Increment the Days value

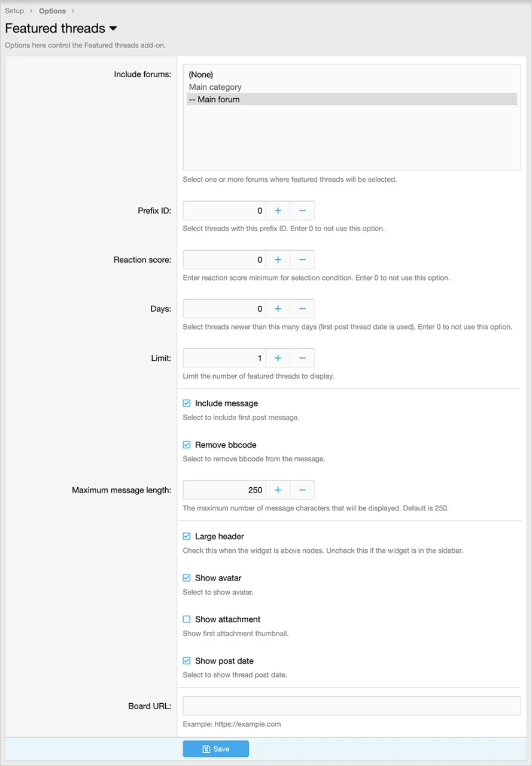(278, 309)
